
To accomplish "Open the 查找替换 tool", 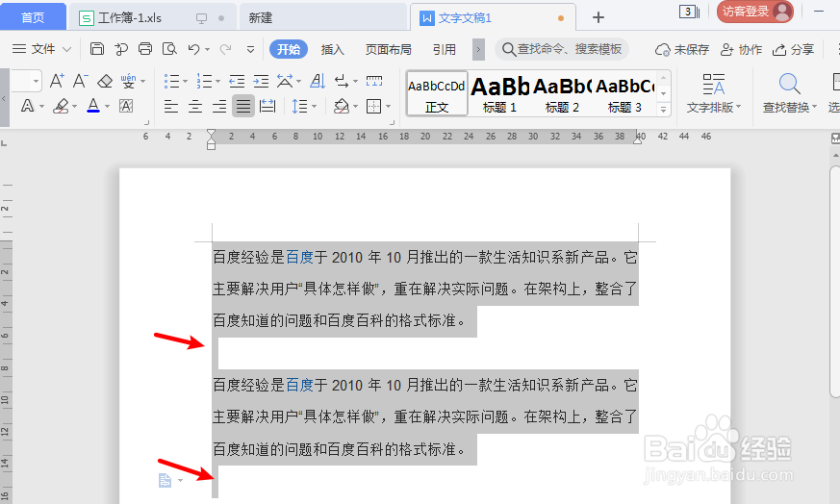I will tap(790, 92).
